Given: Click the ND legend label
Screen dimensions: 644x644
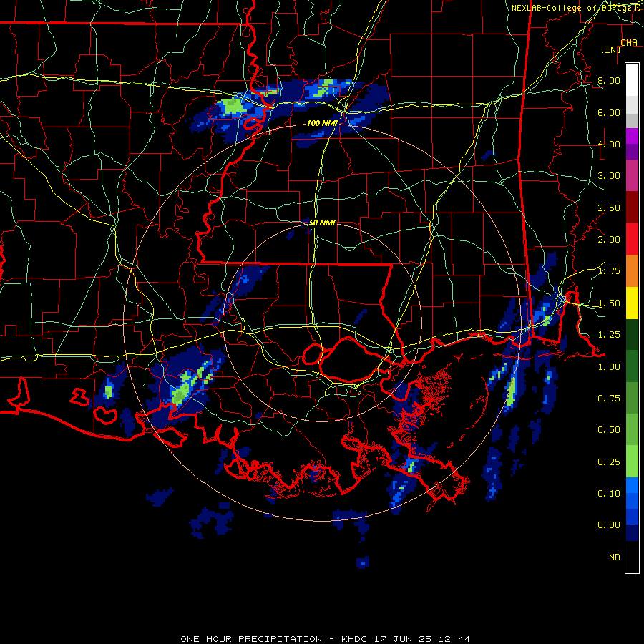Looking at the screenshot, I should click(x=615, y=557).
